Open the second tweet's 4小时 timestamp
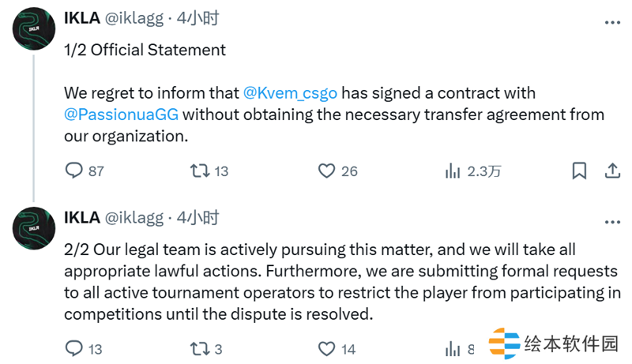Image resolution: width=632 pixels, height=364 pixels. tap(197, 217)
